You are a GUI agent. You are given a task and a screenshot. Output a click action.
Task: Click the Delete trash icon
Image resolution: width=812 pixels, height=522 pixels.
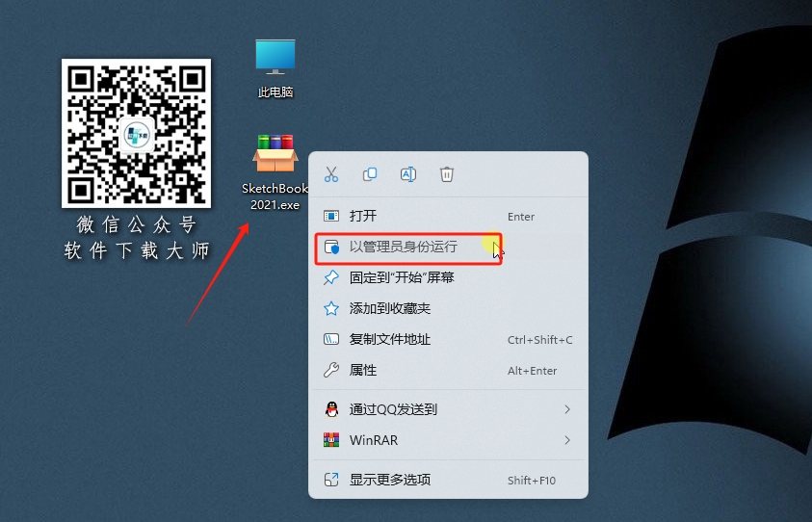[447, 174]
